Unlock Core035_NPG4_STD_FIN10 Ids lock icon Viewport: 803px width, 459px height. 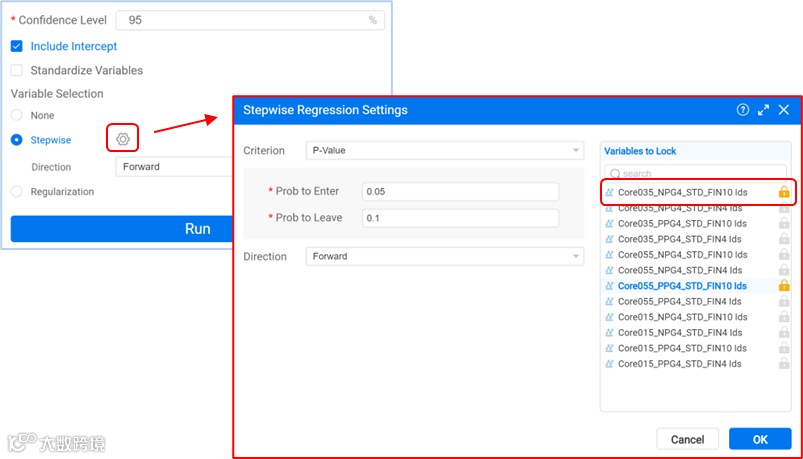[784, 192]
